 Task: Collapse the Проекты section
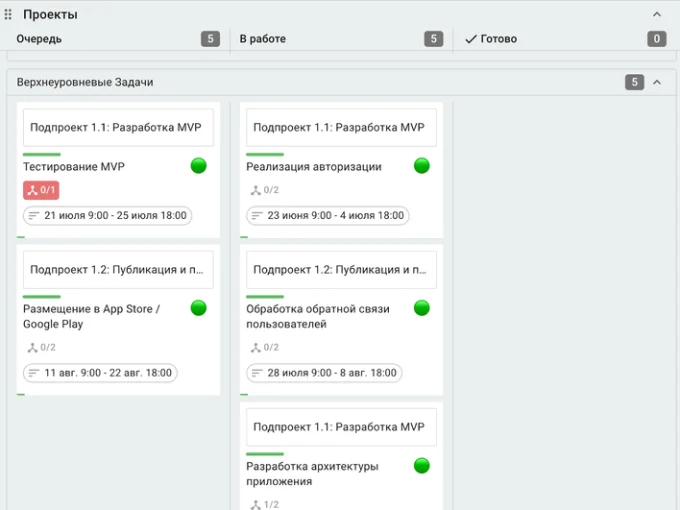656,15
